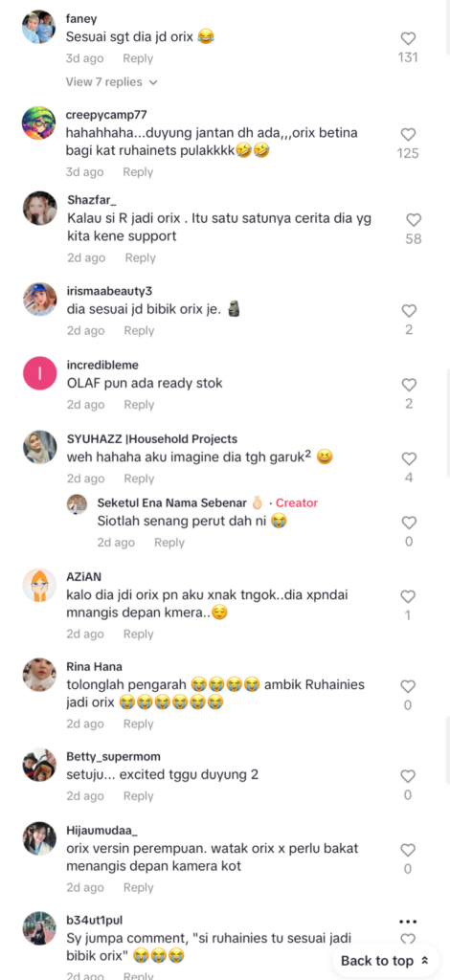Screen dimensions: 450x980
Task: Like the Creator's reply comment
Action: click(x=409, y=523)
